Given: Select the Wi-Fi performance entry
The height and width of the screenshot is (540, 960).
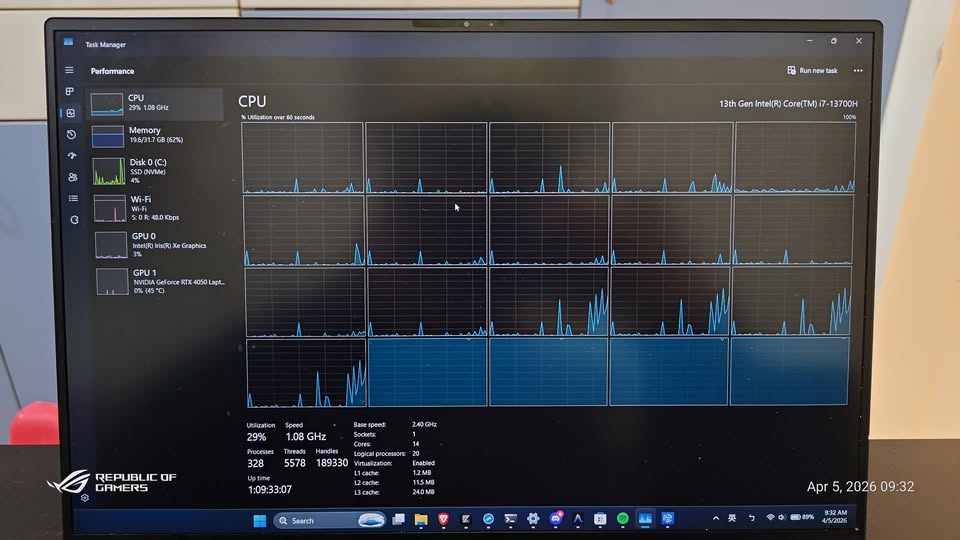Looking at the screenshot, I should (x=159, y=208).
